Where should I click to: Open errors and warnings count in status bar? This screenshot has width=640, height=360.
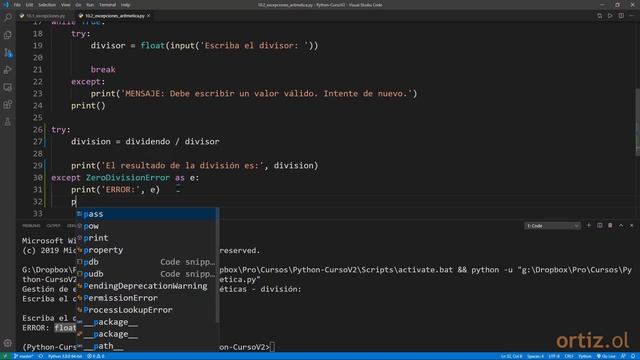tap(96, 356)
